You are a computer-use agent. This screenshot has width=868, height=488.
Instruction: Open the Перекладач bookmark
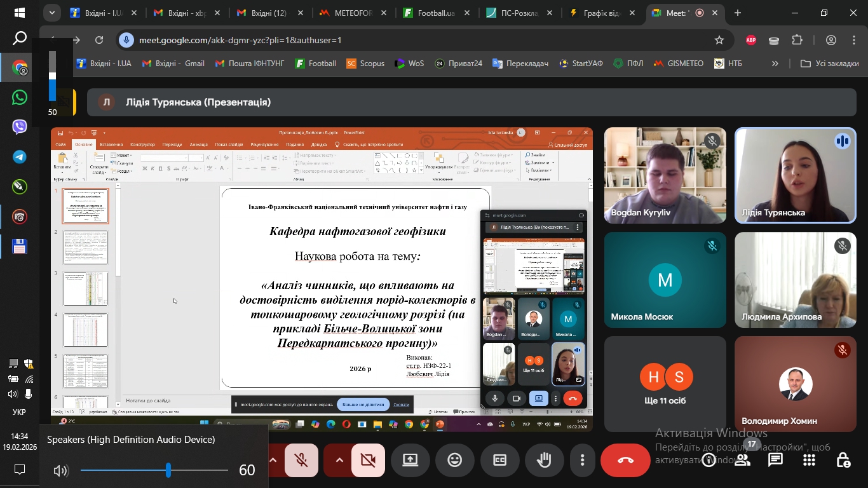521,64
